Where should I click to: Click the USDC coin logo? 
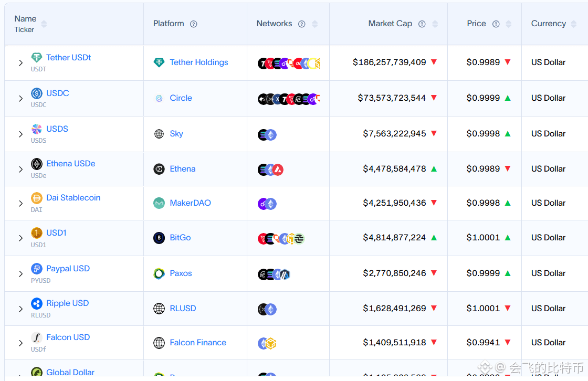[x=36, y=93]
